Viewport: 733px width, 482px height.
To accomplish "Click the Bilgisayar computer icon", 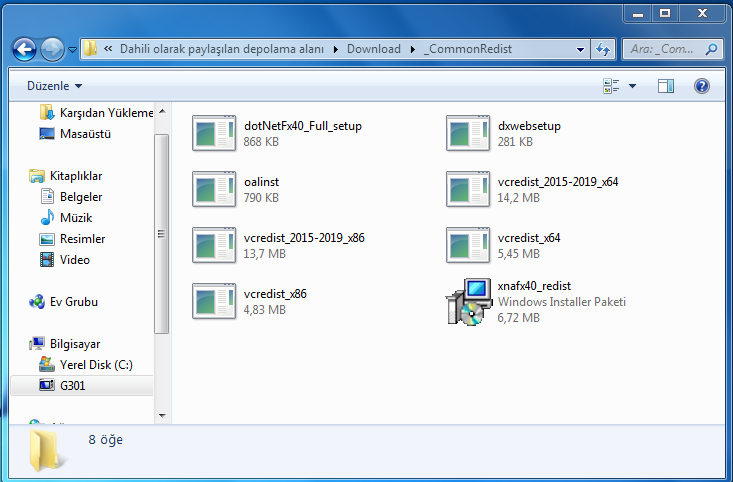I will click(x=36, y=344).
